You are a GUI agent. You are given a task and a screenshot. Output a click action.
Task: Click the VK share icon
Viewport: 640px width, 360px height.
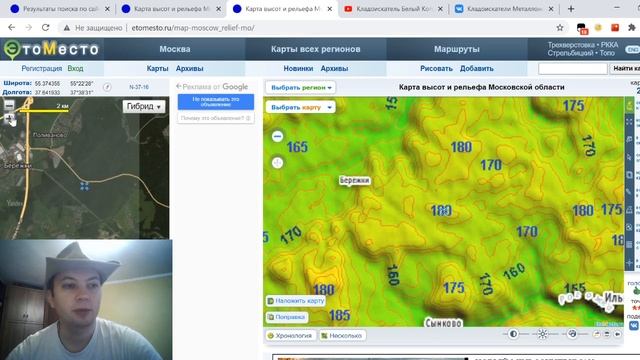[x=634, y=325]
